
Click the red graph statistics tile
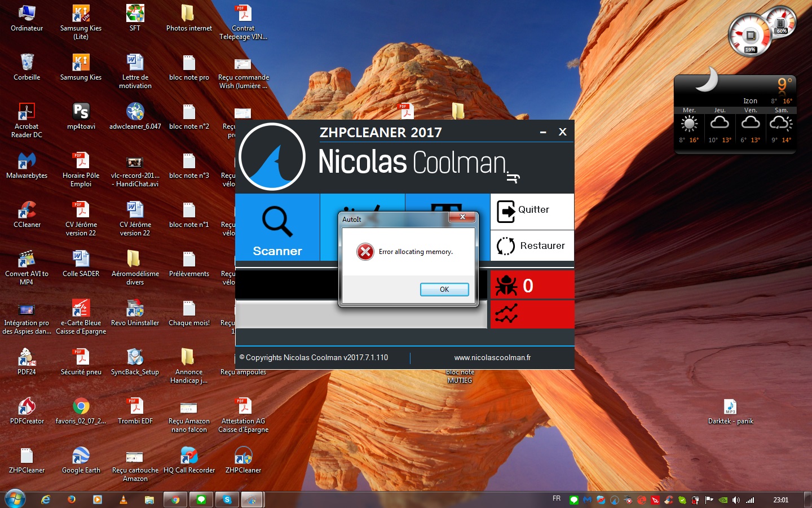tap(532, 314)
